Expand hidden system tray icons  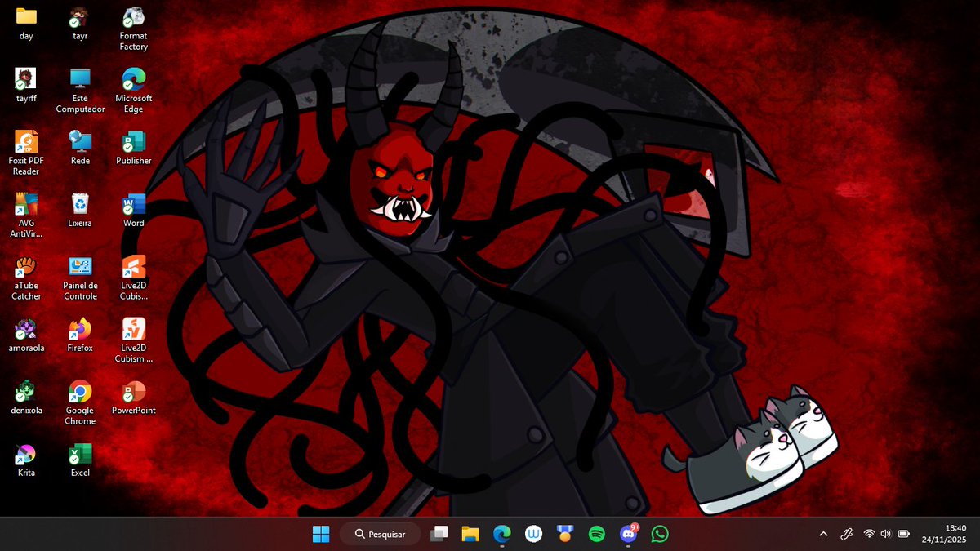point(823,534)
